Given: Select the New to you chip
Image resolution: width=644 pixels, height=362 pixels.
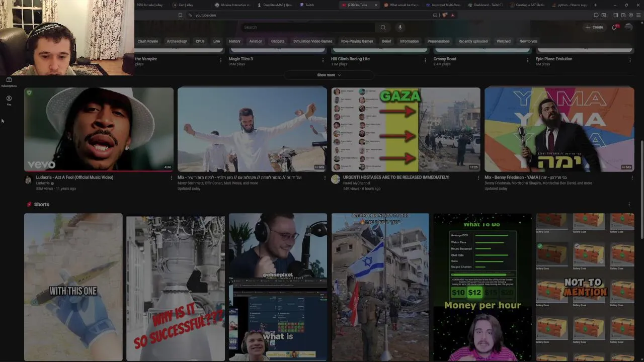Looking at the screenshot, I should click(528, 41).
